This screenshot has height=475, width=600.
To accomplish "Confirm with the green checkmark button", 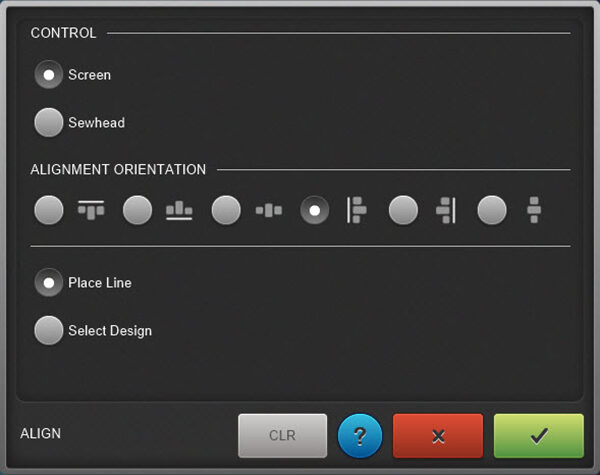I will [539, 436].
